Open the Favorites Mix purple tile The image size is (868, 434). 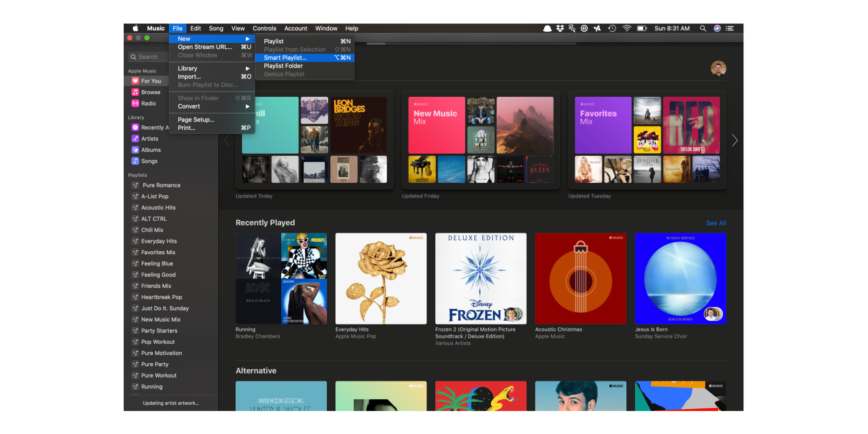click(603, 125)
